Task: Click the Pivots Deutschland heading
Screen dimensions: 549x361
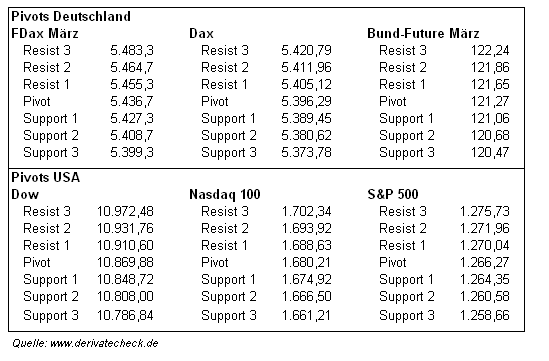Action: tap(71, 16)
